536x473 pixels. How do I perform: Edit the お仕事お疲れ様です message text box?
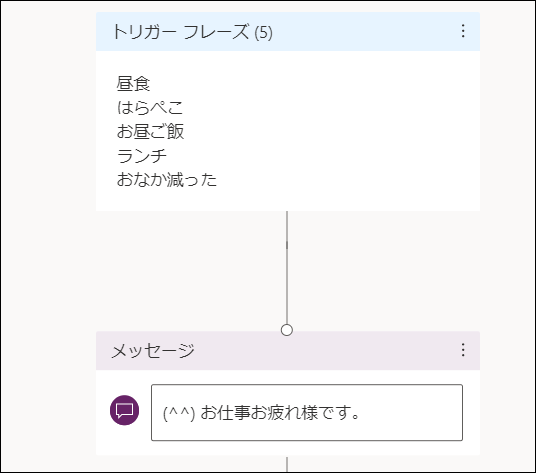click(307, 413)
